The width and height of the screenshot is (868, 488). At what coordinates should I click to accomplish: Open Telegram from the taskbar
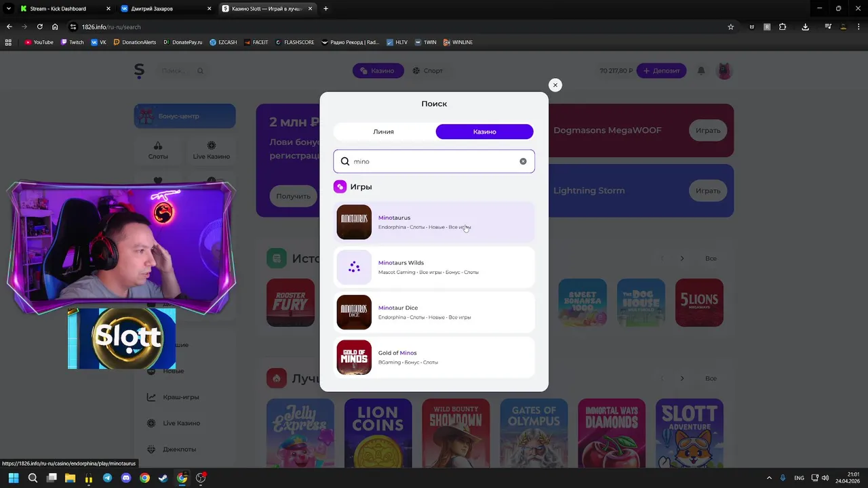[x=107, y=478]
